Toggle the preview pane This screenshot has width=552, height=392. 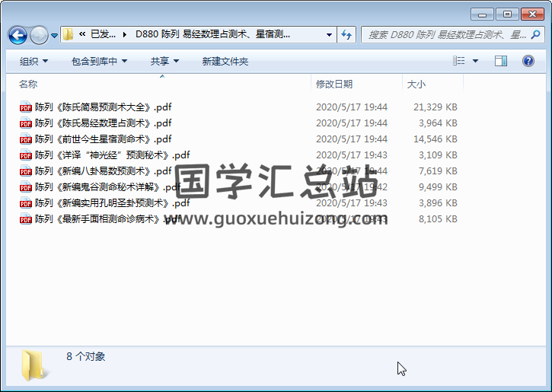click(500, 61)
